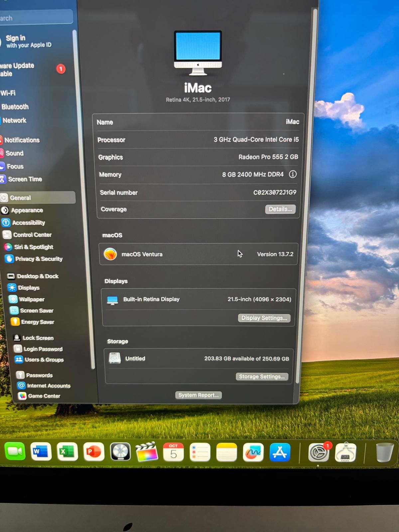Click the settings Search field

pyautogui.click(x=36, y=18)
